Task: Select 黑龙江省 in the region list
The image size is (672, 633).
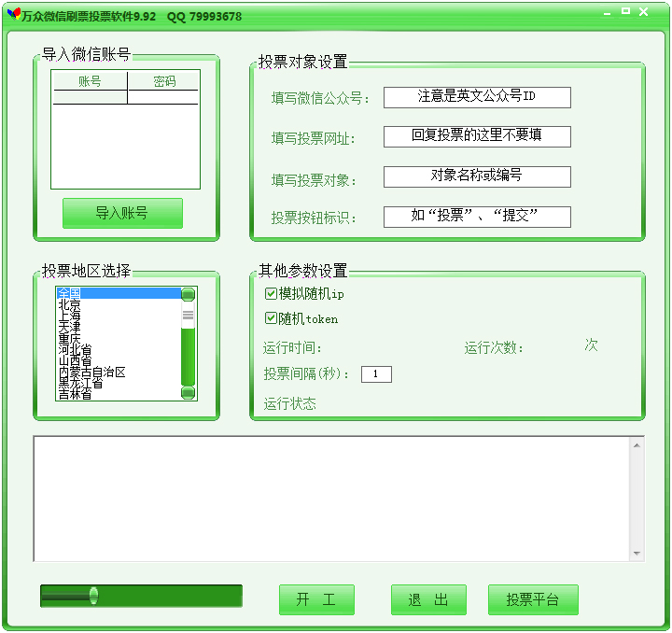Action: [119, 383]
